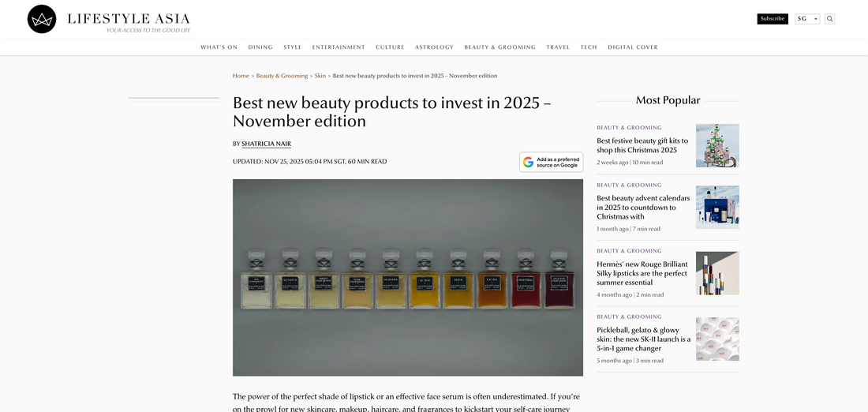Open the search magnifier icon
Viewport: 868px width, 412px height.
829,19
